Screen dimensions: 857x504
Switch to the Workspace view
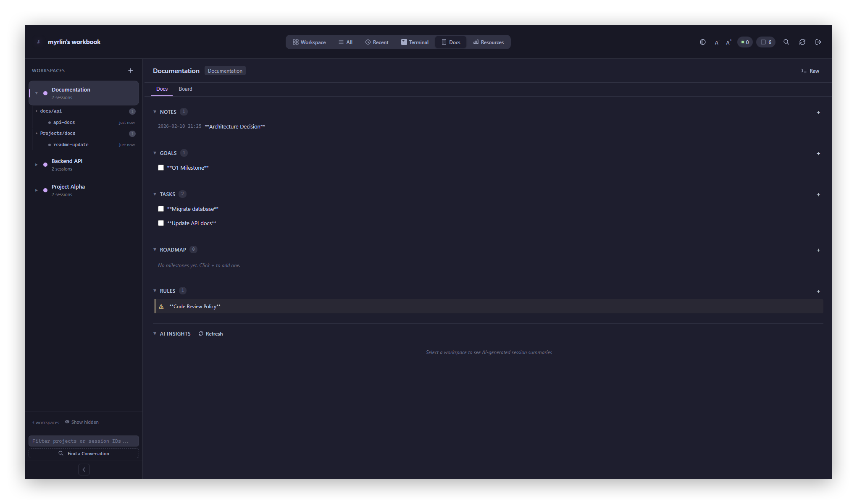(309, 42)
